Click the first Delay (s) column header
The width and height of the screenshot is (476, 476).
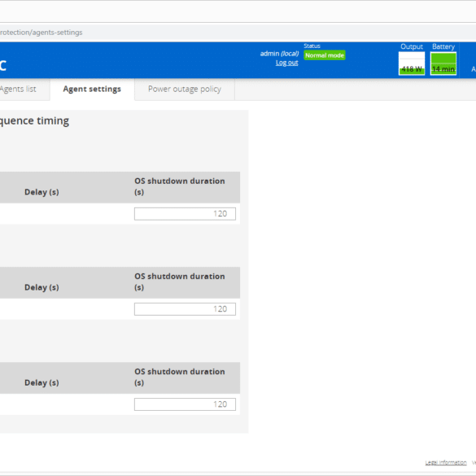coord(41,192)
